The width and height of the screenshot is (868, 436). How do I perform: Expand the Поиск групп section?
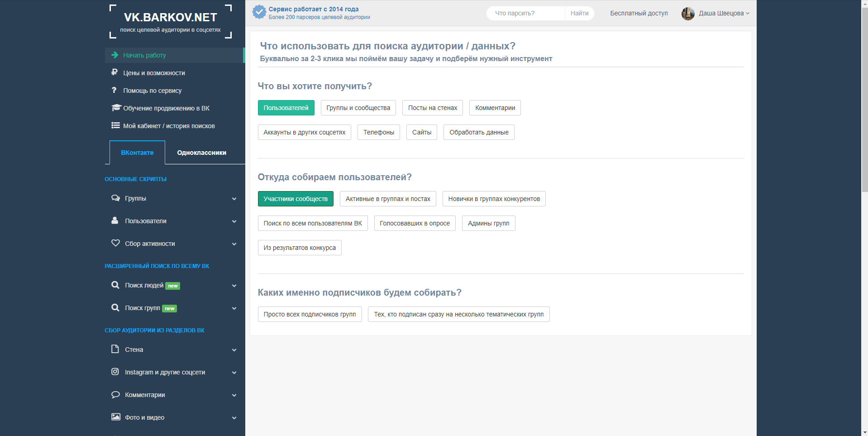point(234,308)
